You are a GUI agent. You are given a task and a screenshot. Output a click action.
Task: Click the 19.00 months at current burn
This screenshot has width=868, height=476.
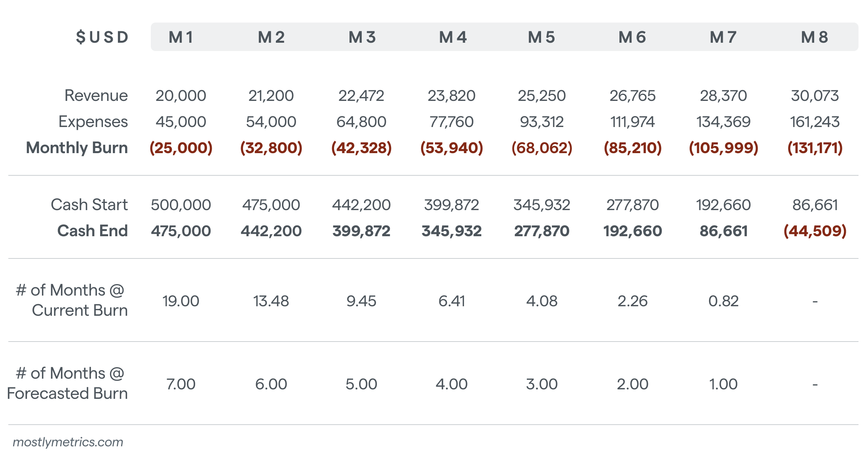[x=181, y=301]
